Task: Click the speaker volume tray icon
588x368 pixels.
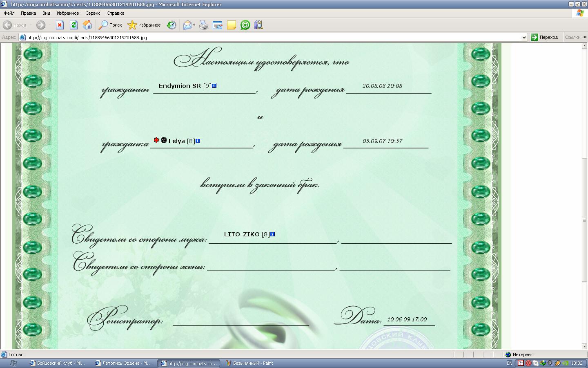Action: pyautogui.click(x=550, y=363)
